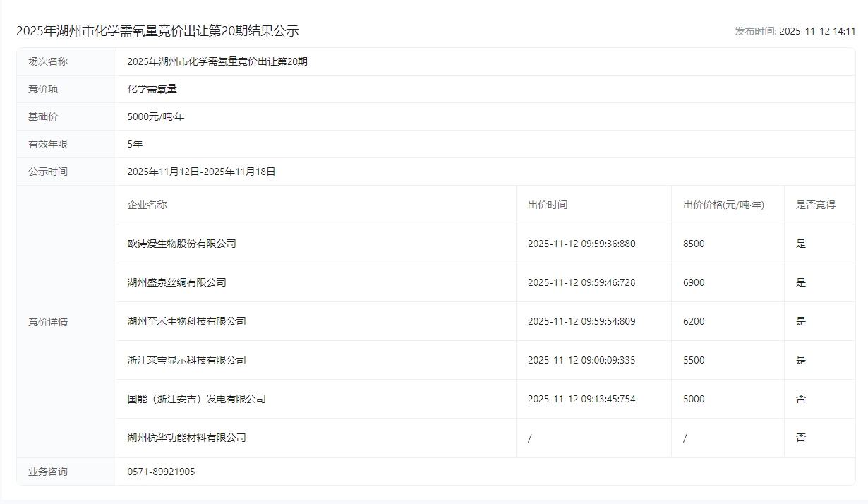Click the 企业名称 column header
Viewport: 868px width, 504px height.
pos(147,205)
